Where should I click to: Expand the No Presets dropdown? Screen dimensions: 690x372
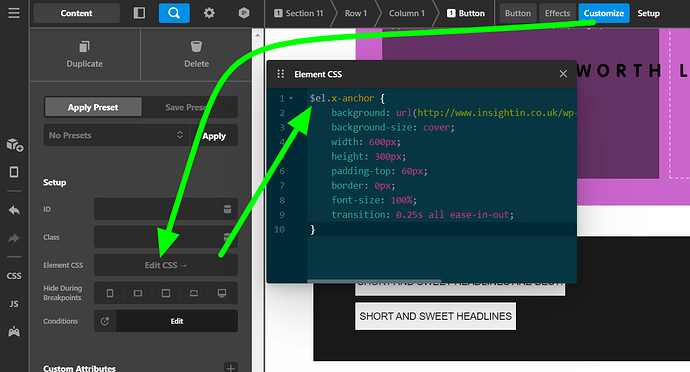116,135
